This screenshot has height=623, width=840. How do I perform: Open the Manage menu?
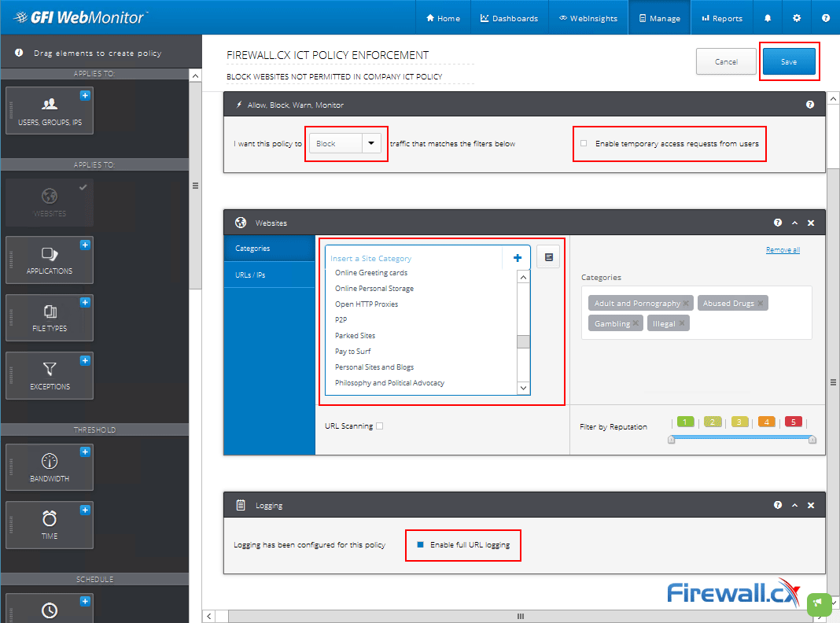(x=659, y=18)
